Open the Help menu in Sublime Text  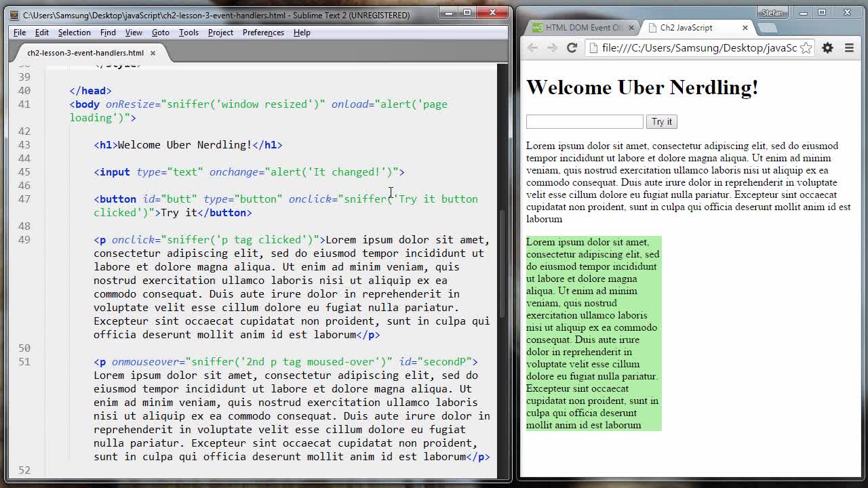(302, 33)
